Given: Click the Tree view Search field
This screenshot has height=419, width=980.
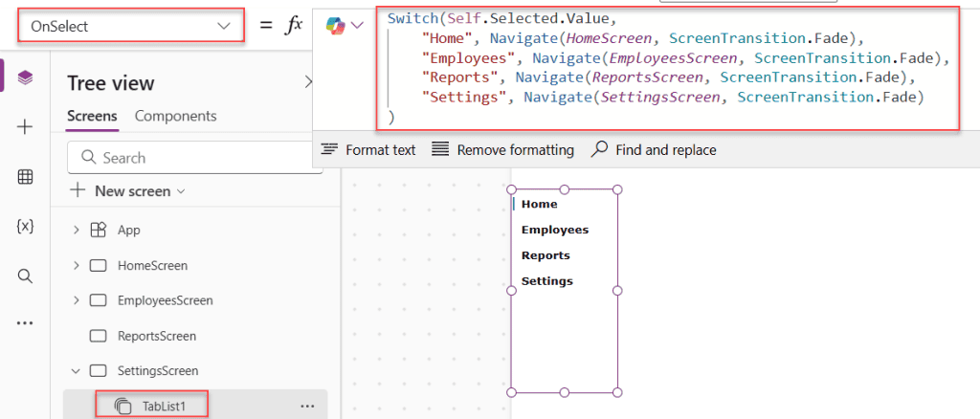Looking at the screenshot, I should point(195,158).
